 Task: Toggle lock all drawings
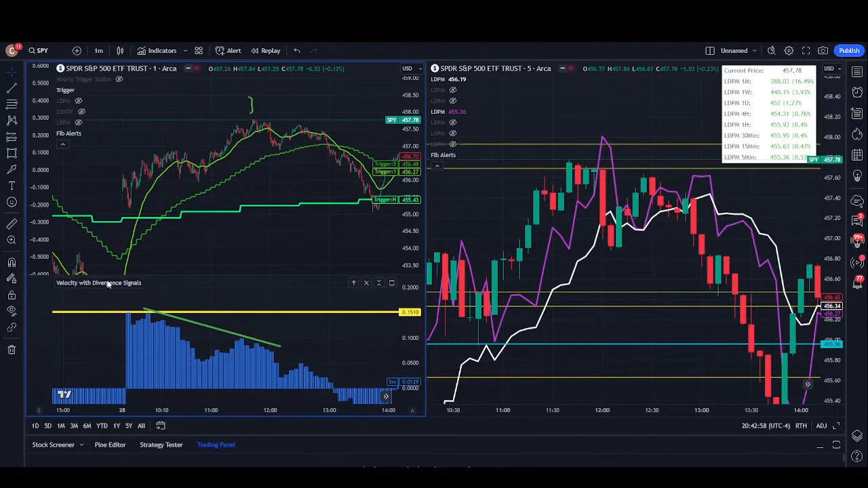12,295
